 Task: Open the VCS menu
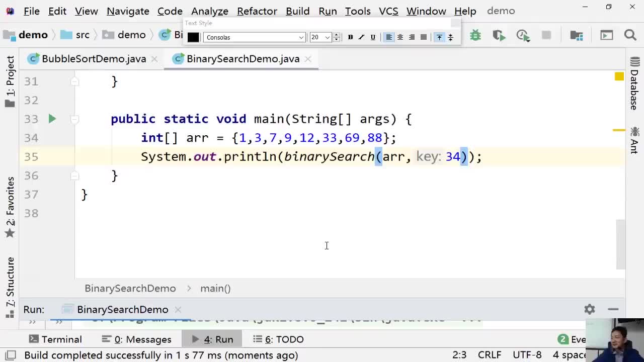point(388,11)
